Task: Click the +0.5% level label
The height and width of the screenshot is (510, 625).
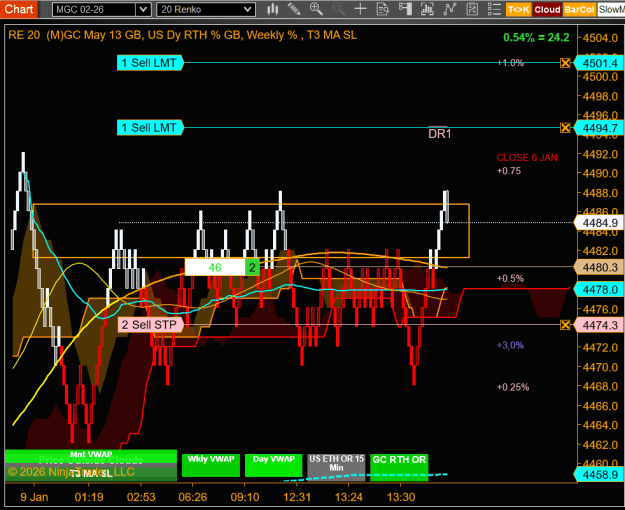Action: pyautogui.click(x=510, y=278)
